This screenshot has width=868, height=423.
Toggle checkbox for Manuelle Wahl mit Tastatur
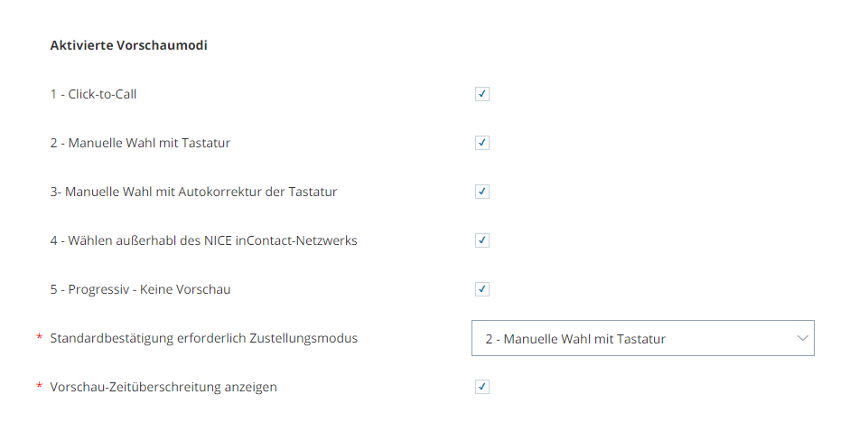tap(482, 143)
